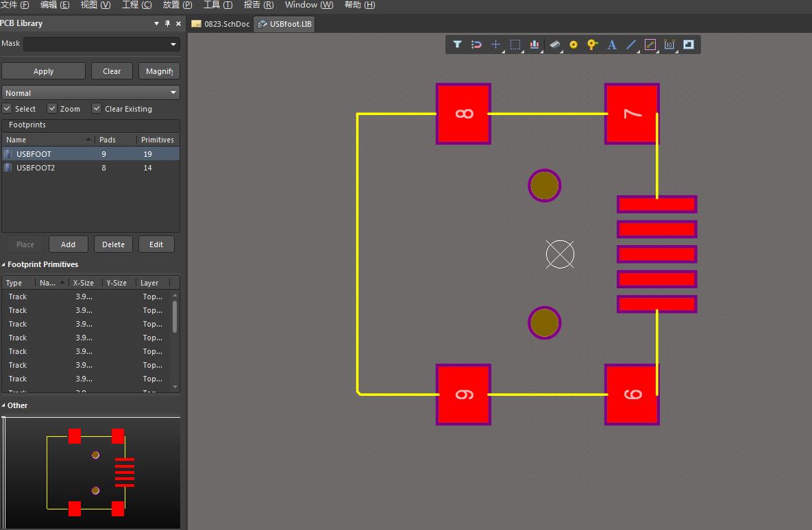Image resolution: width=812 pixels, height=530 pixels.
Task: Open the 工程 (C) menu
Action: coord(137,5)
